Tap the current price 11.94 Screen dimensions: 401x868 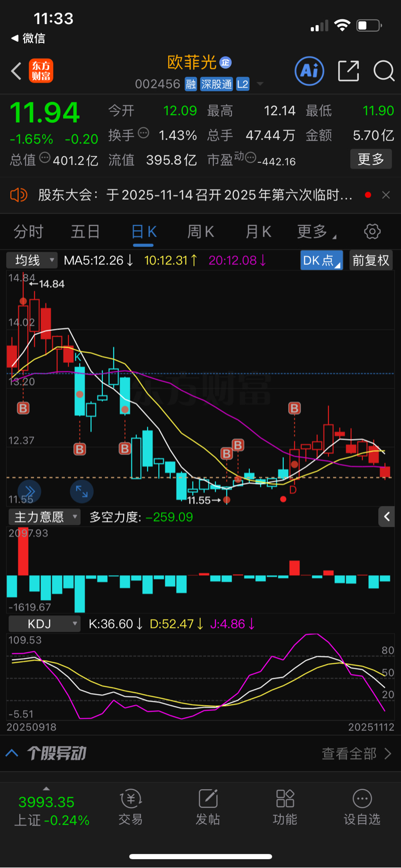[x=45, y=112]
